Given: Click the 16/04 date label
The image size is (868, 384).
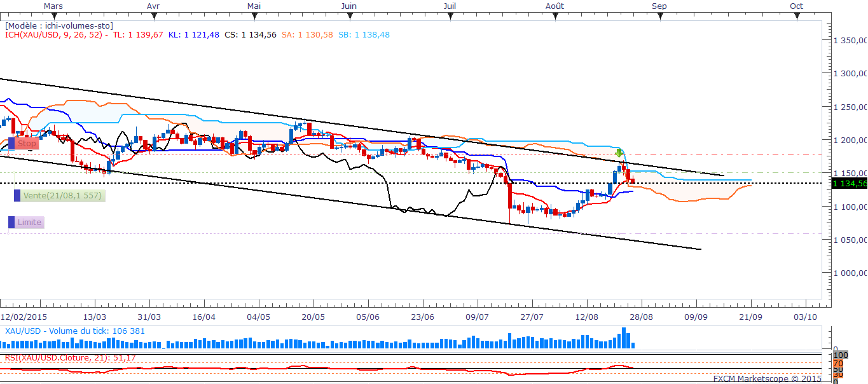Looking at the screenshot, I should tap(203, 316).
